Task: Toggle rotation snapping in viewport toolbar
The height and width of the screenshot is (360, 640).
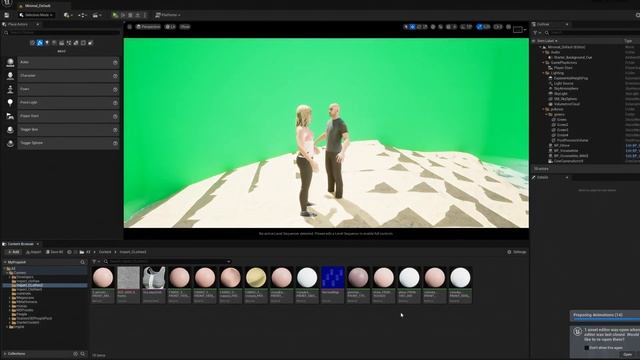Action: pos(463,27)
